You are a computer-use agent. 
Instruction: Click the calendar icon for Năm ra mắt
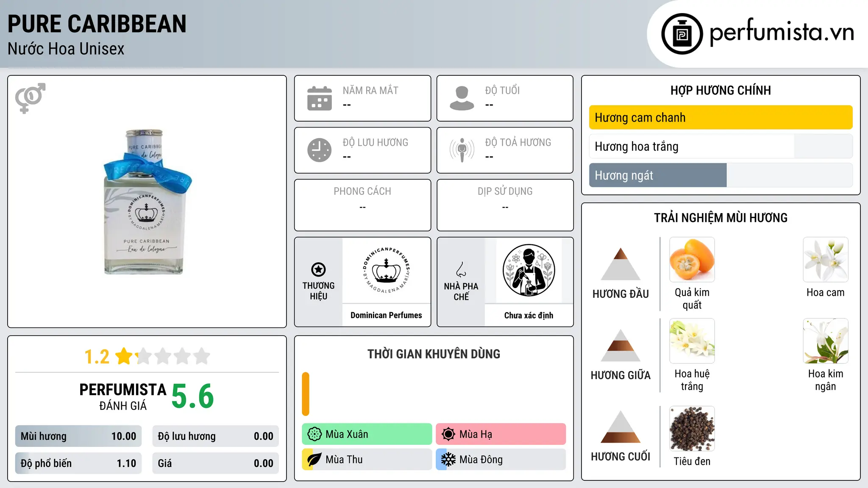(320, 98)
